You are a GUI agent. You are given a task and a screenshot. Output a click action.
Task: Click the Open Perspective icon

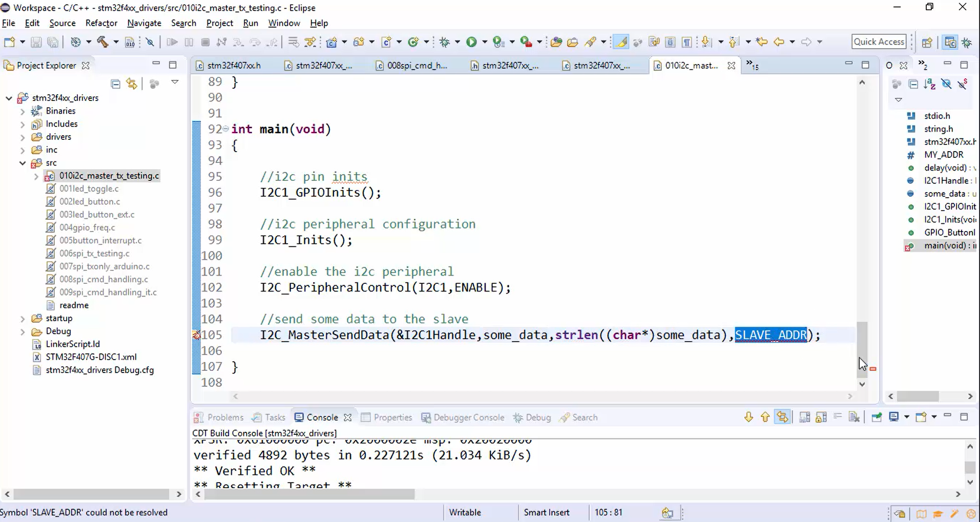(927, 42)
